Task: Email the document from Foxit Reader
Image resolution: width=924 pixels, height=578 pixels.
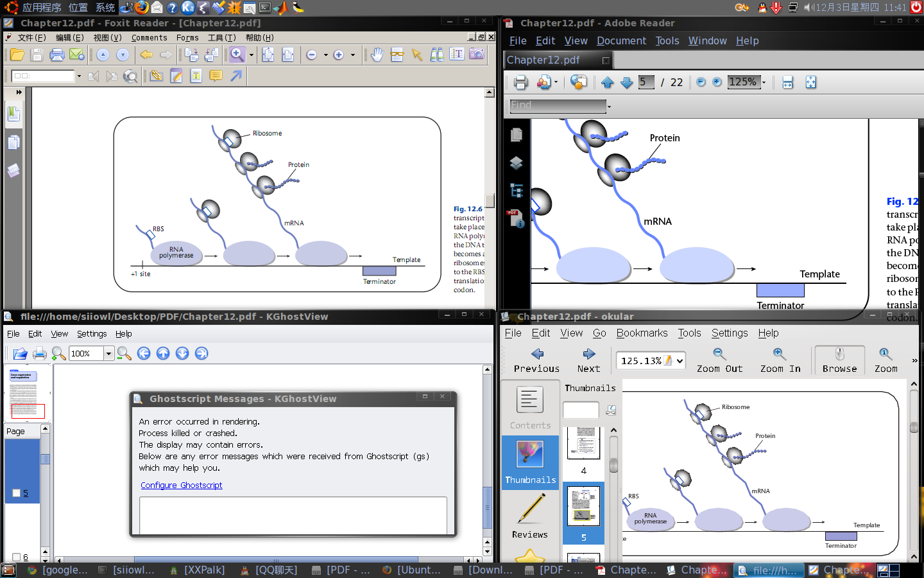Action: click(x=77, y=55)
